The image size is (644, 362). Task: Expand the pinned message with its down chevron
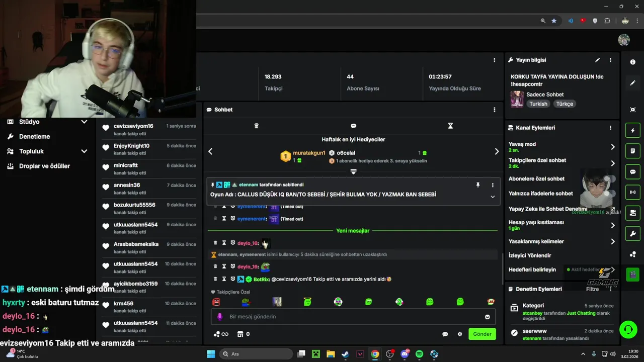[x=493, y=197]
